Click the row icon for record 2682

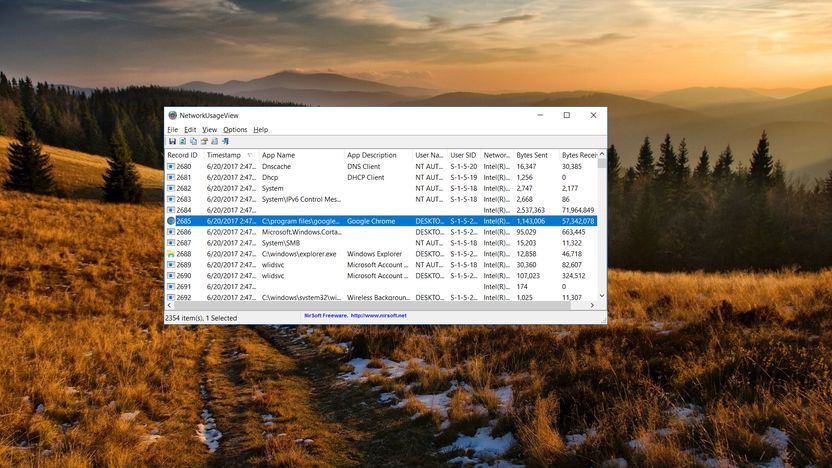(x=171, y=188)
